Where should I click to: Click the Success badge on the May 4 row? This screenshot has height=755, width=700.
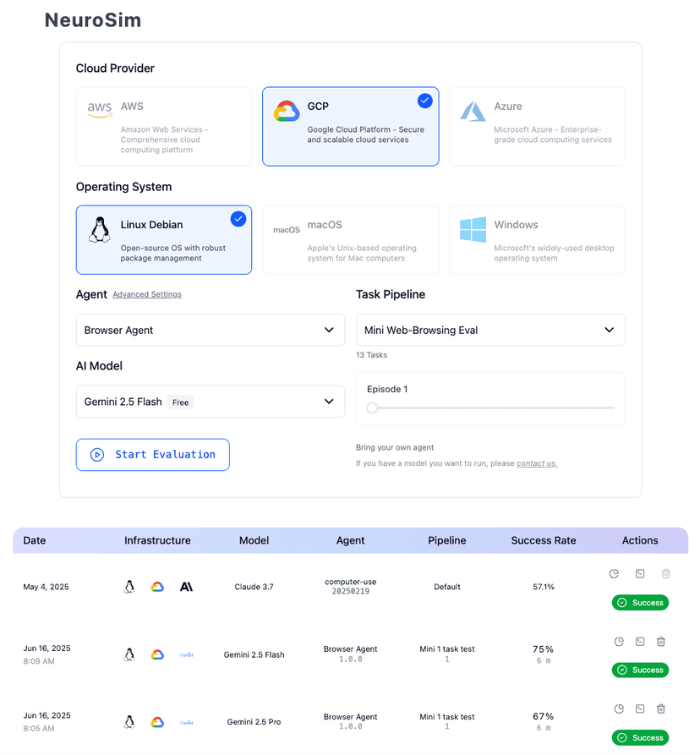click(x=640, y=602)
